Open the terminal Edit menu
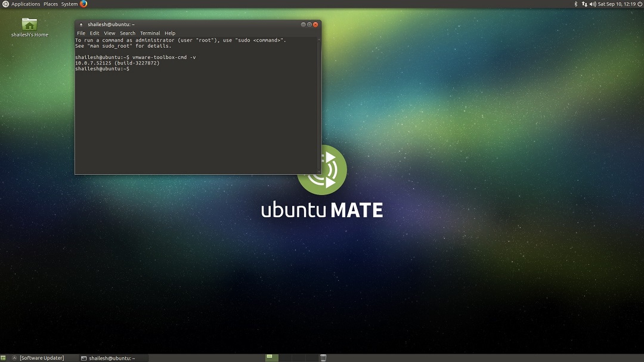Screen dimensions: 644x362 click(x=94, y=33)
